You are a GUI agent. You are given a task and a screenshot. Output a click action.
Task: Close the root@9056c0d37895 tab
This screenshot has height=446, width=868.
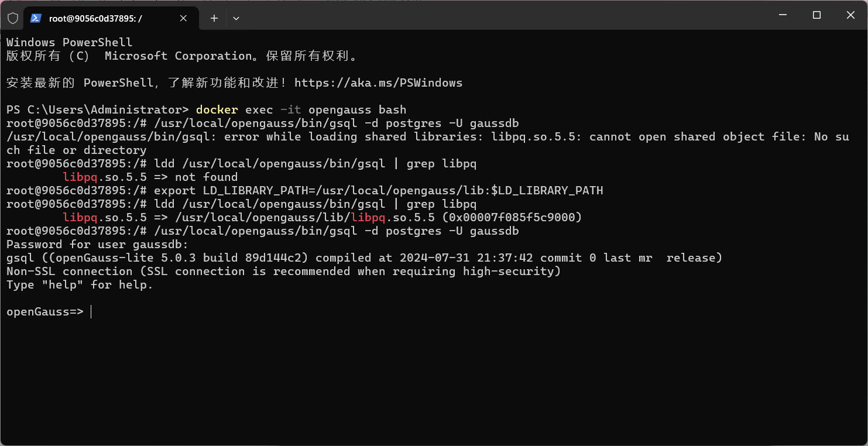tap(183, 18)
